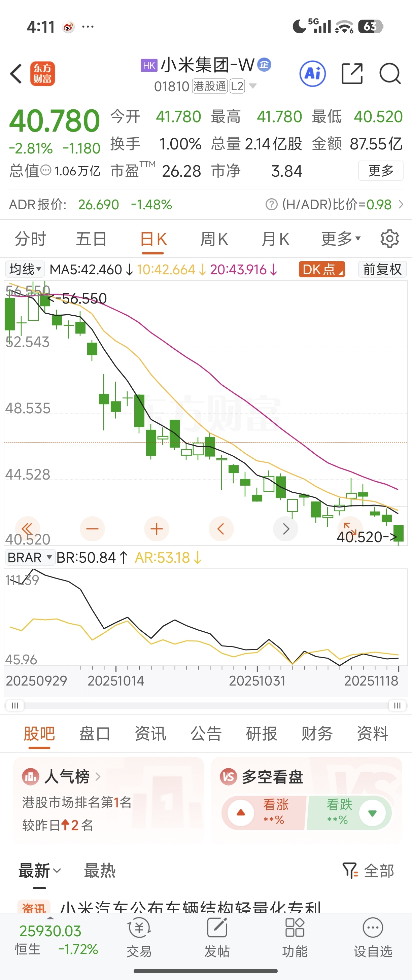Grab left handle of chart range slider
412x980 pixels.
[15, 705]
